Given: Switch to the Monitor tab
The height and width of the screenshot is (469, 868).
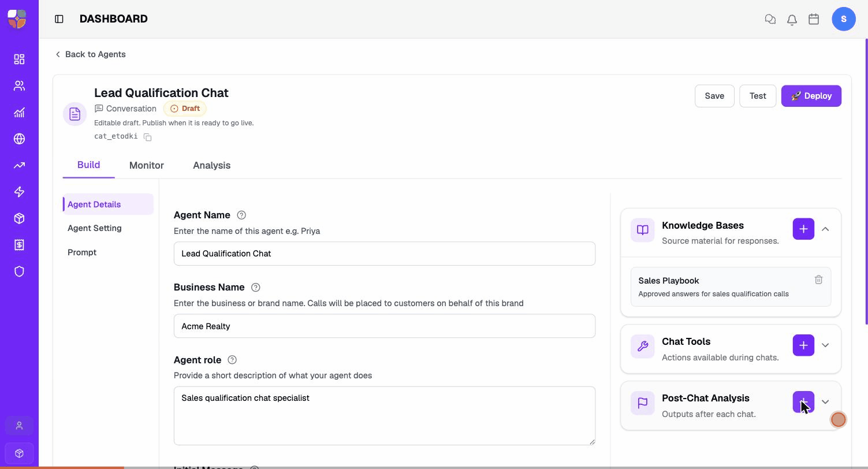Looking at the screenshot, I should pos(147,165).
